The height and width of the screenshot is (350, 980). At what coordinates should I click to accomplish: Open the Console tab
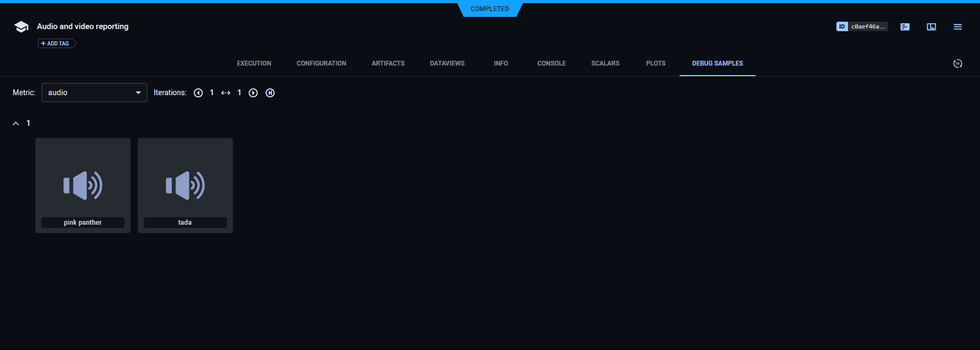pyautogui.click(x=551, y=63)
